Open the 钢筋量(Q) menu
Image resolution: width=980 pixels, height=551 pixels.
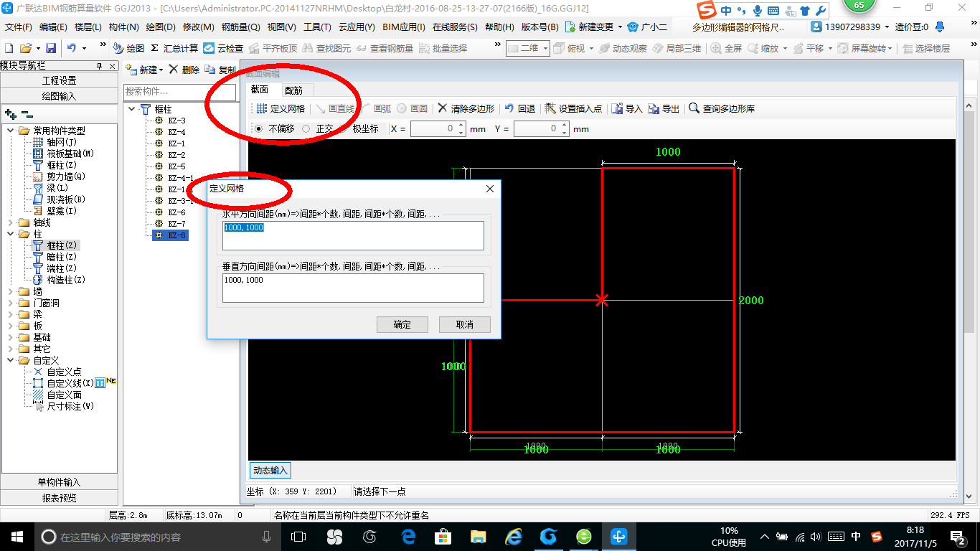coord(240,27)
